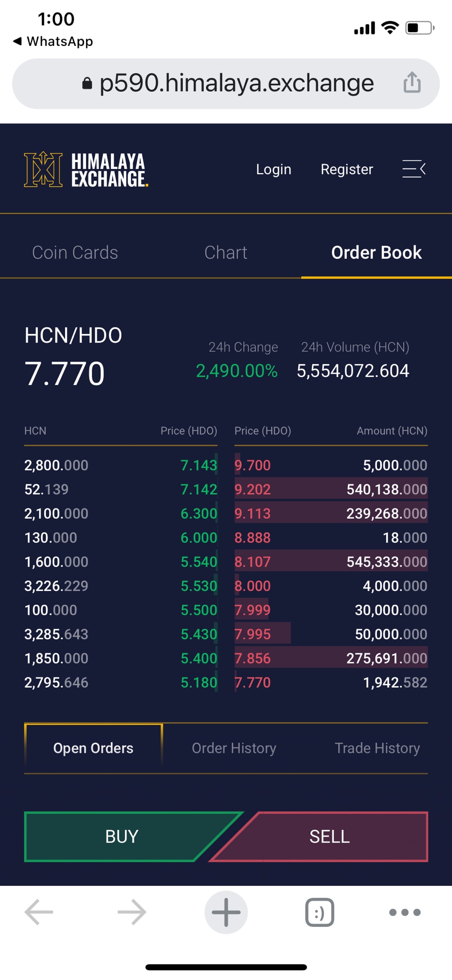Select bid price 5.180
This screenshot has height=980, width=452.
pyautogui.click(x=198, y=682)
